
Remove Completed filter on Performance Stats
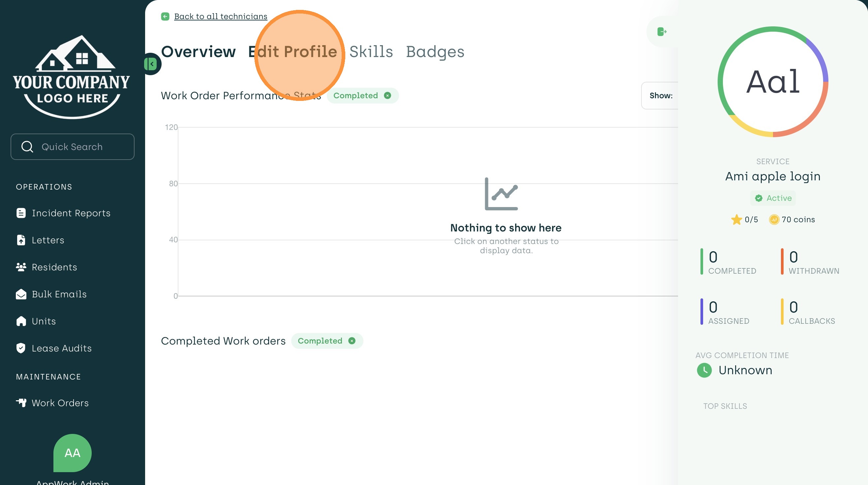(387, 96)
